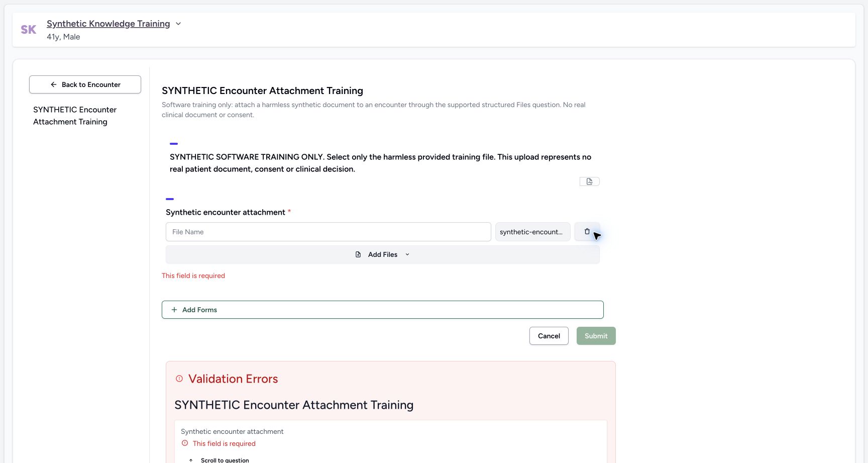Go back using Back to Encounter button
Screen dimensions: 868x463
pyautogui.click(x=85, y=84)
